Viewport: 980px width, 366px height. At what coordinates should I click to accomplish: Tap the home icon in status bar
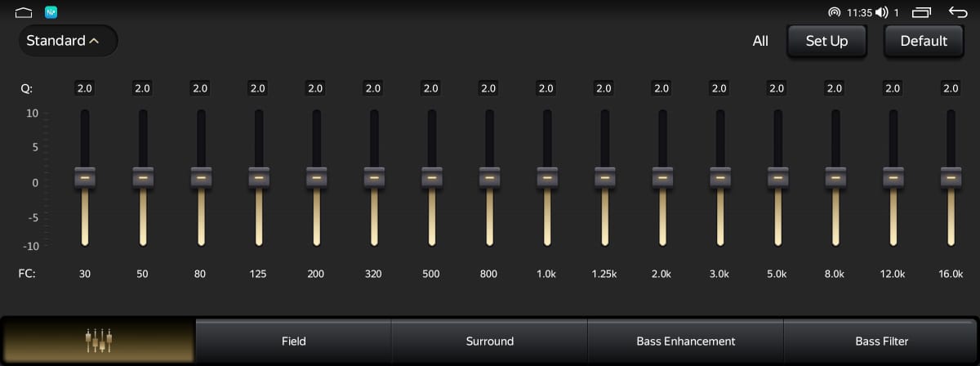click(24, 12)
